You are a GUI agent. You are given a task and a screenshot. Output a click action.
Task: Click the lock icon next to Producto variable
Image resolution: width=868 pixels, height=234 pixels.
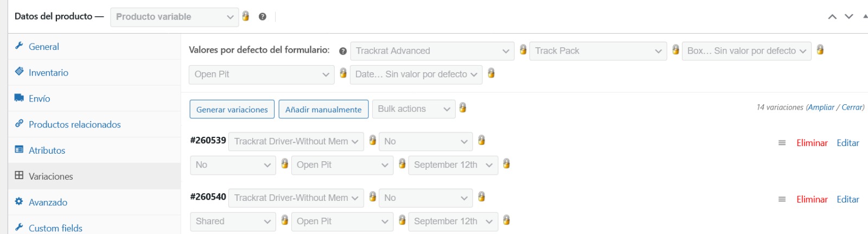[246, 16]
